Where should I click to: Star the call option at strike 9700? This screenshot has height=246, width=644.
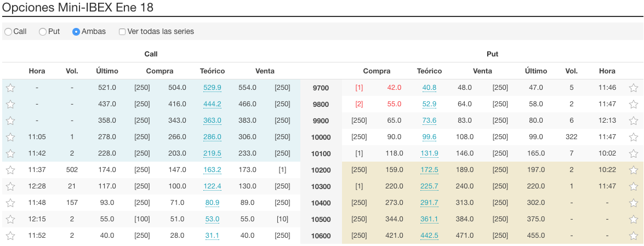tap(10, 88)
